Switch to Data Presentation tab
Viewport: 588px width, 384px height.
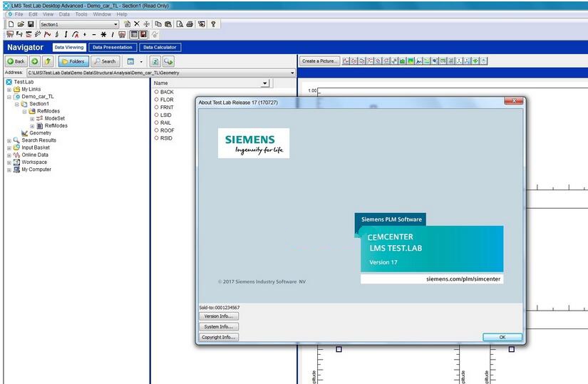[112, 47]
